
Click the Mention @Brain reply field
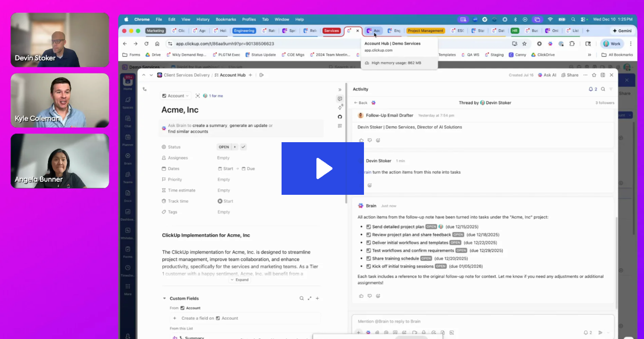pos(483,321)
